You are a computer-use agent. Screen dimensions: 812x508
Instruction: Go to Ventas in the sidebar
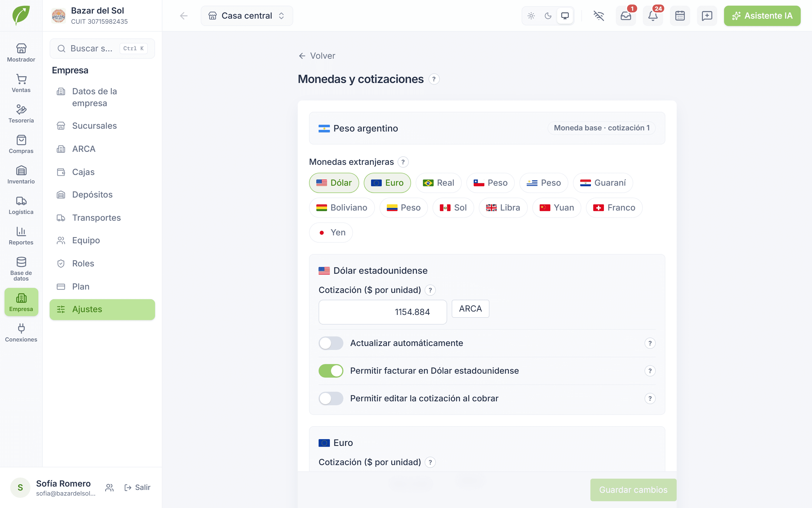point(21,83)
